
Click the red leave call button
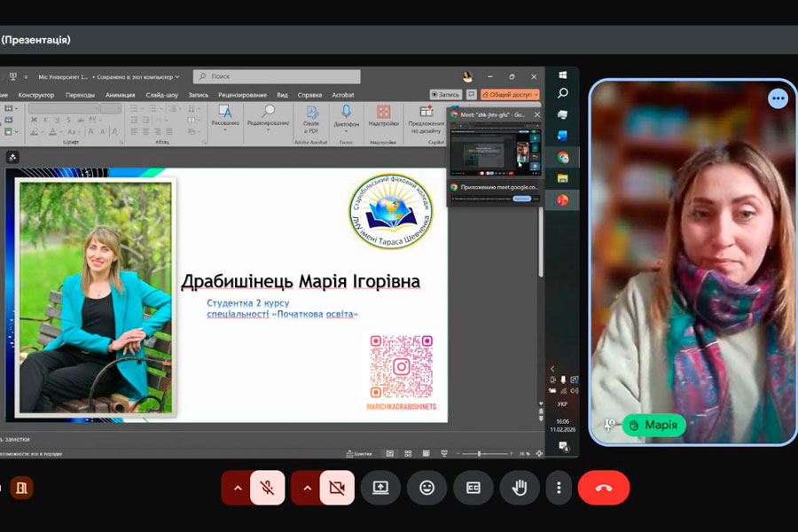tap(603, 488)
